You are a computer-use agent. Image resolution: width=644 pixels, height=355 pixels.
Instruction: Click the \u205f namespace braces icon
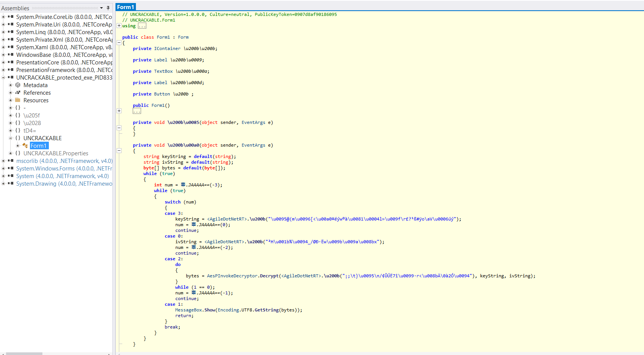18,115
